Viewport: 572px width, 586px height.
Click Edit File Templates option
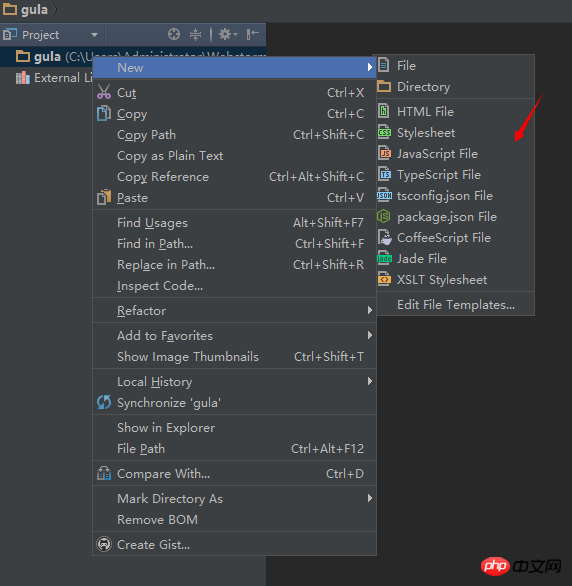click(x=455, y=305)
